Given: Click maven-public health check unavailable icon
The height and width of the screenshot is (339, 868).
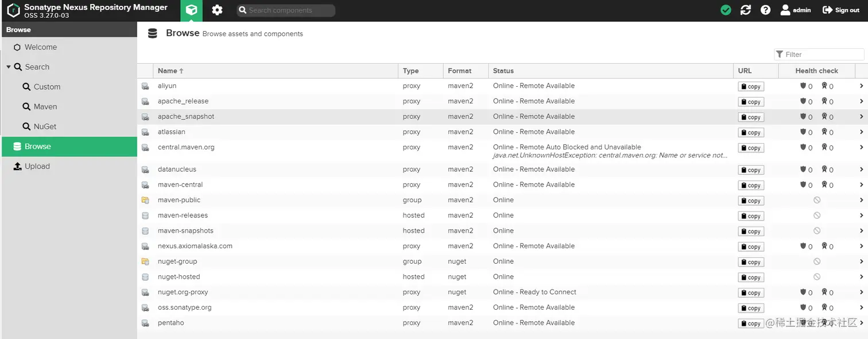Looking at the screenshot, I should (x=817, y=201).
